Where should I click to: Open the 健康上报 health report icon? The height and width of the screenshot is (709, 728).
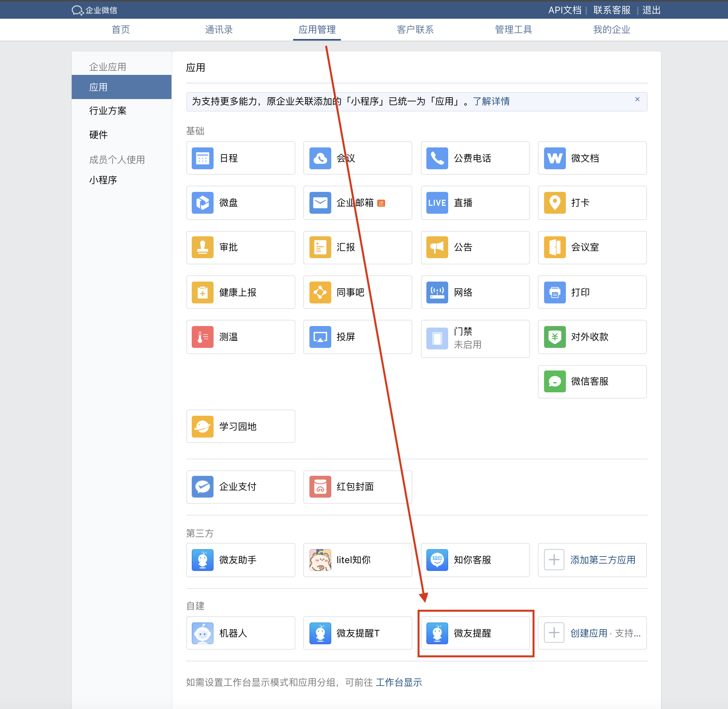pos(203,292)
